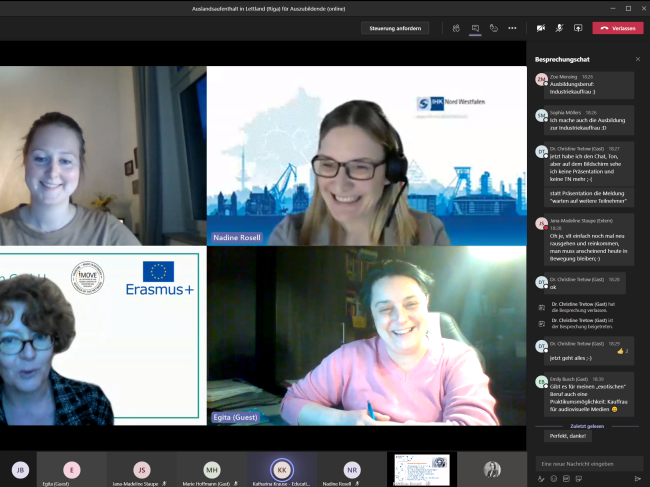This screenshot has width=650, height=487.
Task: Select the participant tile with photo avatar
Action: tap(492, 470)
